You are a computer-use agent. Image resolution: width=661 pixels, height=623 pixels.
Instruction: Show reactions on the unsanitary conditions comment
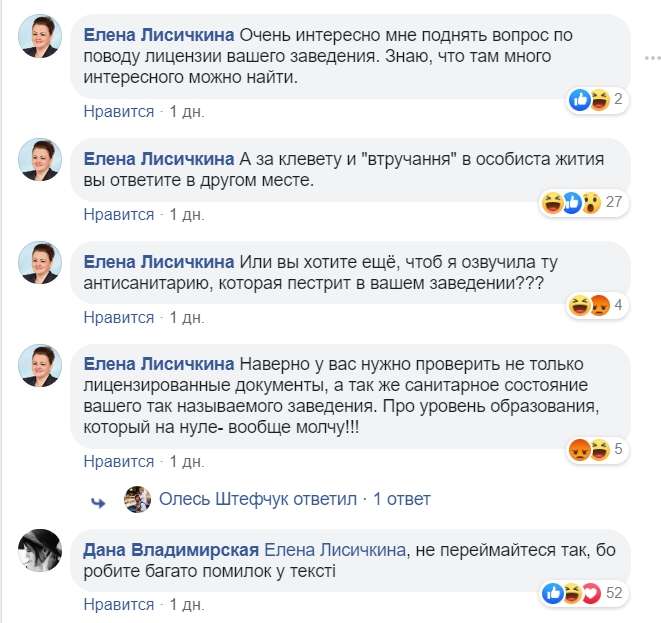[x=596, y=305]
